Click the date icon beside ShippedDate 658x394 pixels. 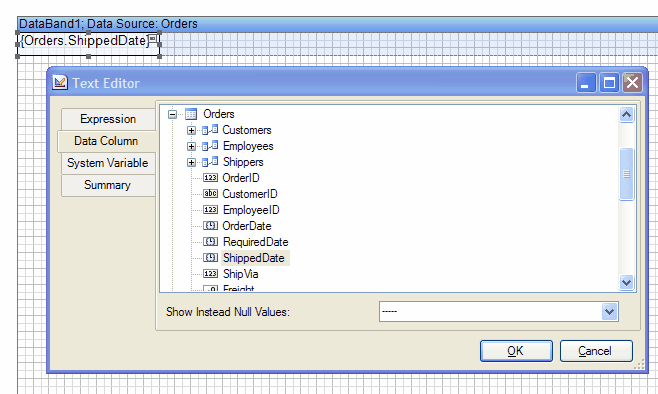(x=210, y=257)
